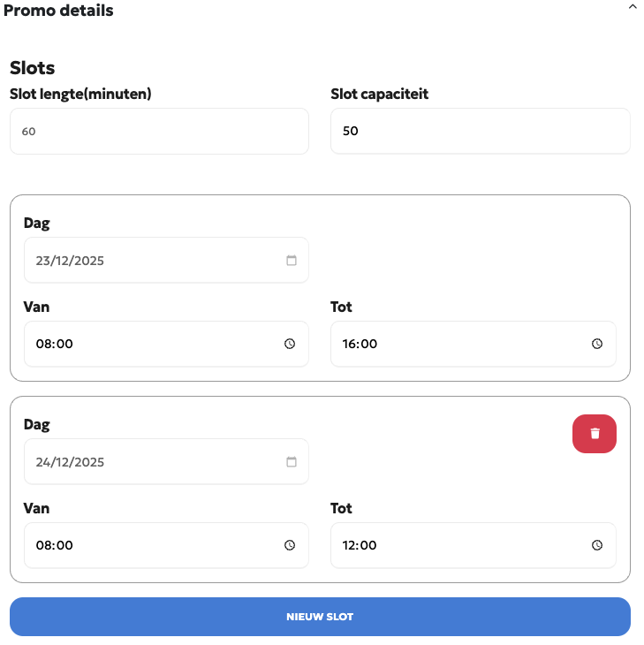This screenshot has width=644, height=645.
Task: Open clock picker for Tot 12:00
Action: point(597,545)
